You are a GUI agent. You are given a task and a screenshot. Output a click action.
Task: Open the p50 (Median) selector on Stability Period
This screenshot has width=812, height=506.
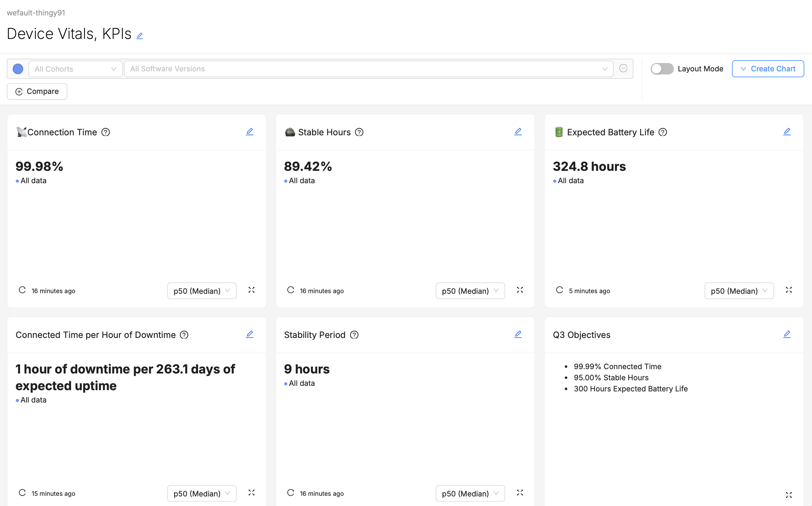470,493
